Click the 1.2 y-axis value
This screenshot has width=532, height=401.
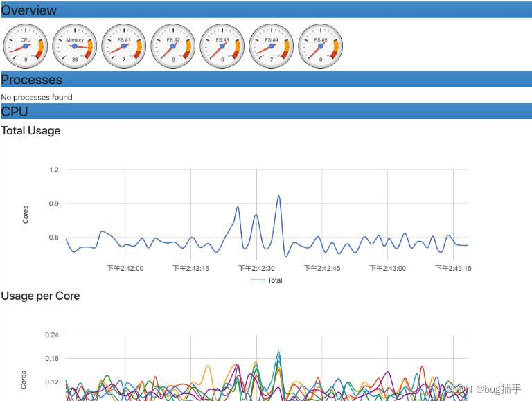point(54,170)
